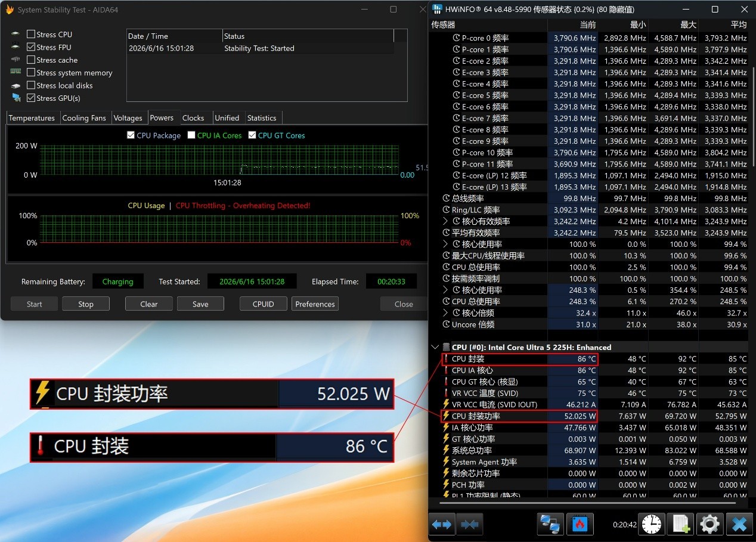Click HWiNFO flame chip stress icon
This screenshot has width=756, height=542.
(x=580, y=524)
